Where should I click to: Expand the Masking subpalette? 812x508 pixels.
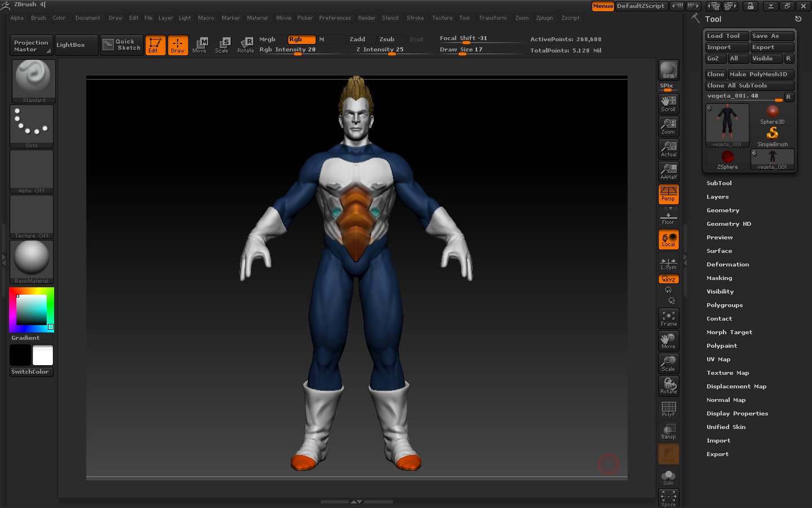(720, 278)
